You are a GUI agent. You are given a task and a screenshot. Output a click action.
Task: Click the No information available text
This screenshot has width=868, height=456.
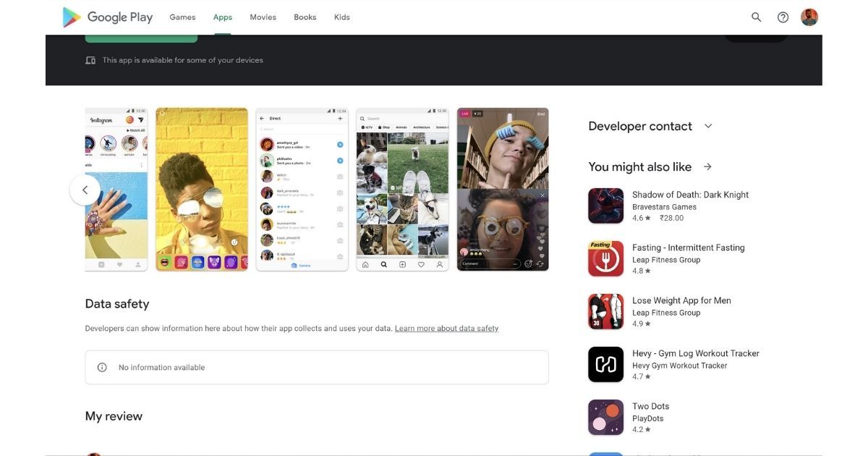click(x=162, y=368)
